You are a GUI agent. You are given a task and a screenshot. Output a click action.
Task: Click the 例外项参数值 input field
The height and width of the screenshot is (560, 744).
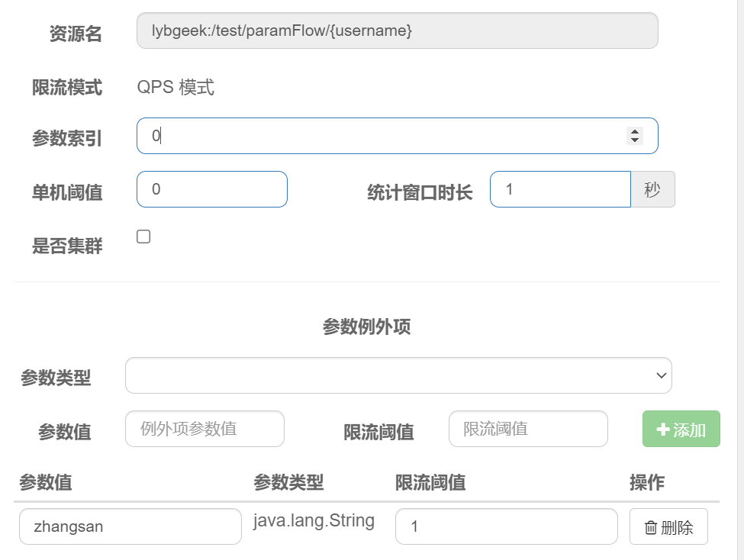click(x=205, y=429)
